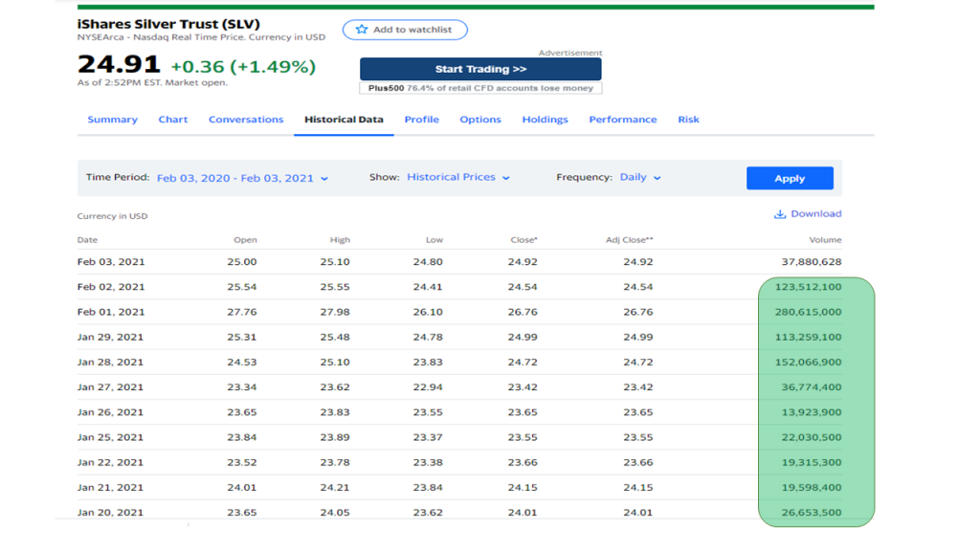The height and width of the screenshot is (551, 980).
Task: Click the volume value 113,259,100
Action: [808, 337]
